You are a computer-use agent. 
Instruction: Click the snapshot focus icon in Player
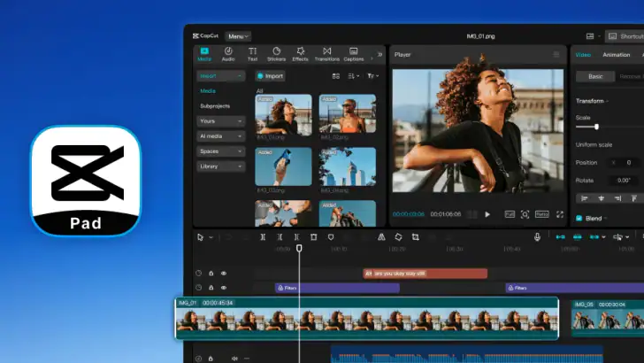[x=525, y=214]
